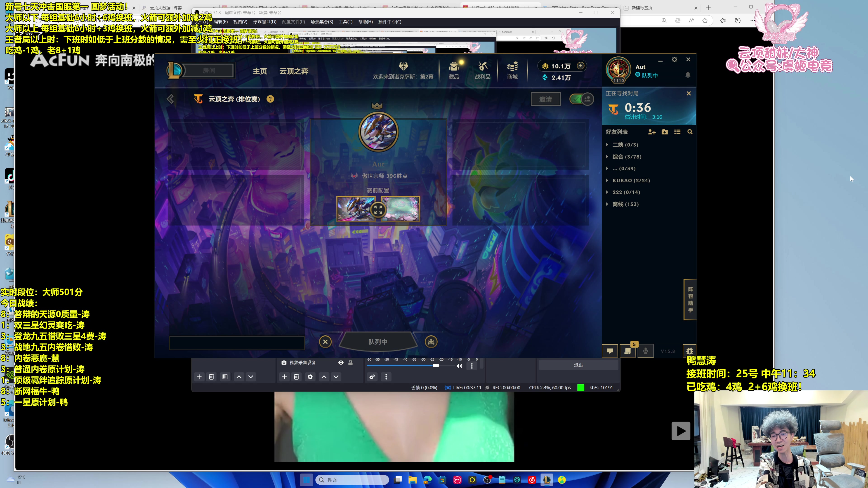Screen dimensions: 868x488
Task: Toggle visibility of 视频采集设备 source
Action: coord(341,363)
